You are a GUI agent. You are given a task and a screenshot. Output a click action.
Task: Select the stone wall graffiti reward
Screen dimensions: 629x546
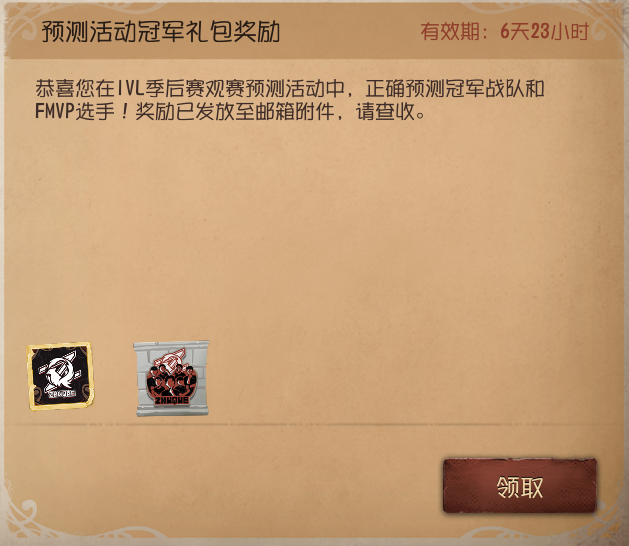click(x=172, y=378)
